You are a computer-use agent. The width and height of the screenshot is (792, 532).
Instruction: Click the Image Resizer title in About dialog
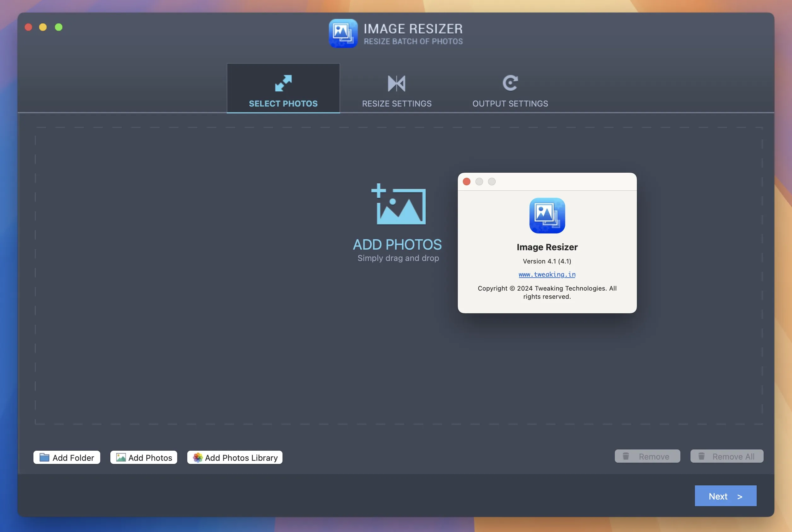[x=547, y=247]
